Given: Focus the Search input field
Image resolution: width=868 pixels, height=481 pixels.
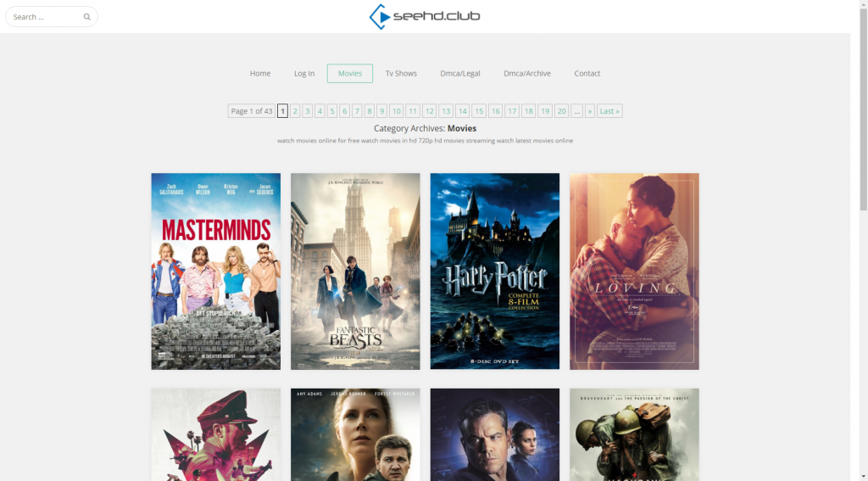Looking at the screenshot, I should click(52, 17).
